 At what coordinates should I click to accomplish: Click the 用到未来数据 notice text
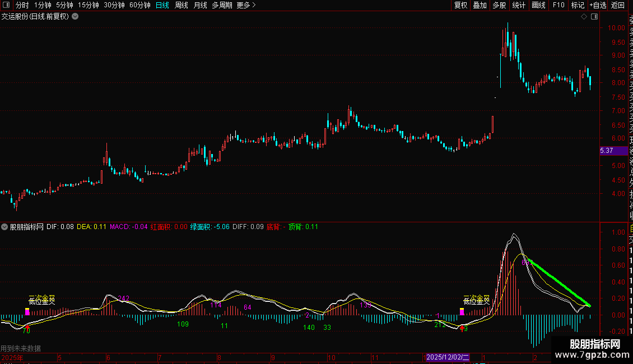tap(21, 348)
